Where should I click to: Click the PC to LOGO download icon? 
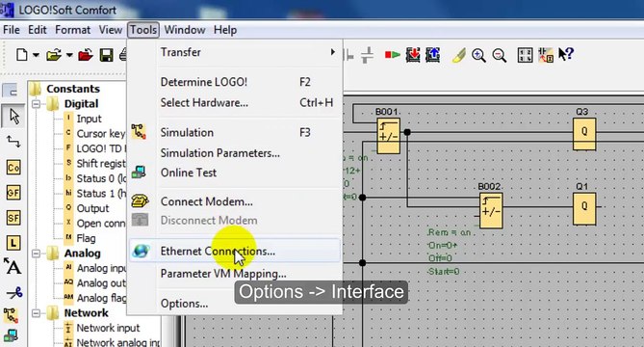(413, 55)
